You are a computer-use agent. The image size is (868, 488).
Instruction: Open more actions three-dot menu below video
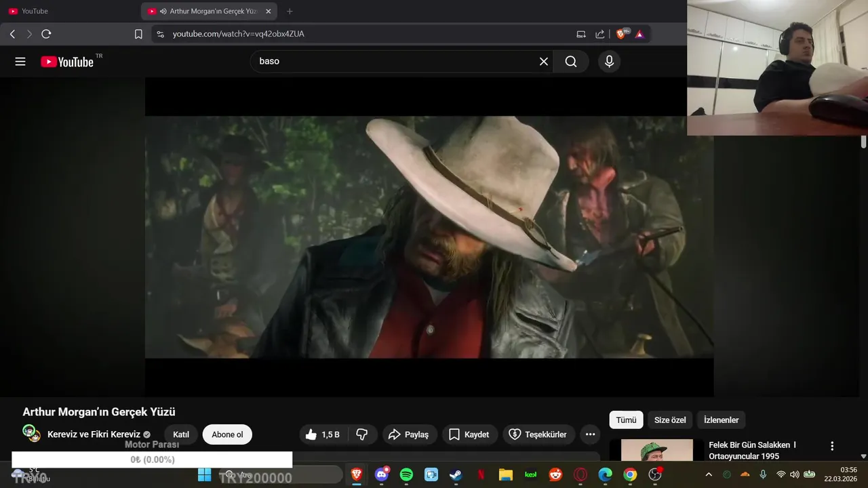pyautogui.click(x=590, y=434)
